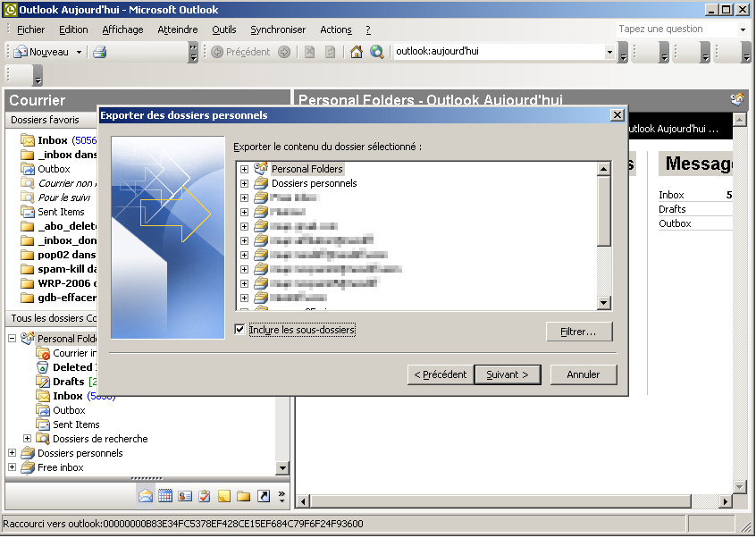
Task: Open the Tasks view icon
Action: (205, 496)
